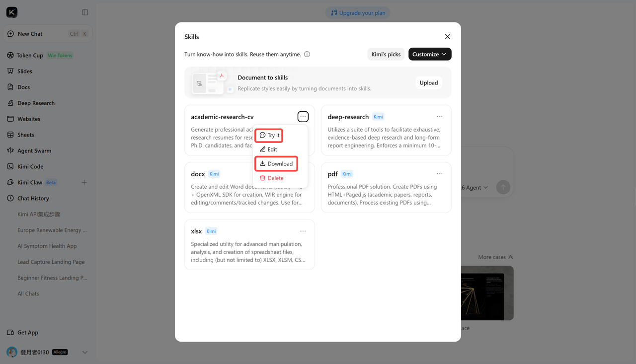This screenshot has width=636, height=364.
Task: Choose Delete from the context menu
Action: 272,178
